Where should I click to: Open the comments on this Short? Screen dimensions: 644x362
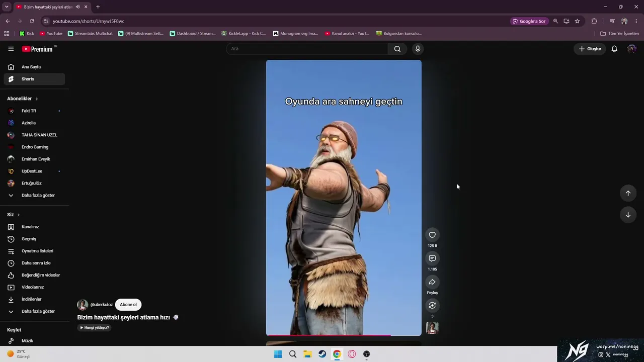(432, 258)
